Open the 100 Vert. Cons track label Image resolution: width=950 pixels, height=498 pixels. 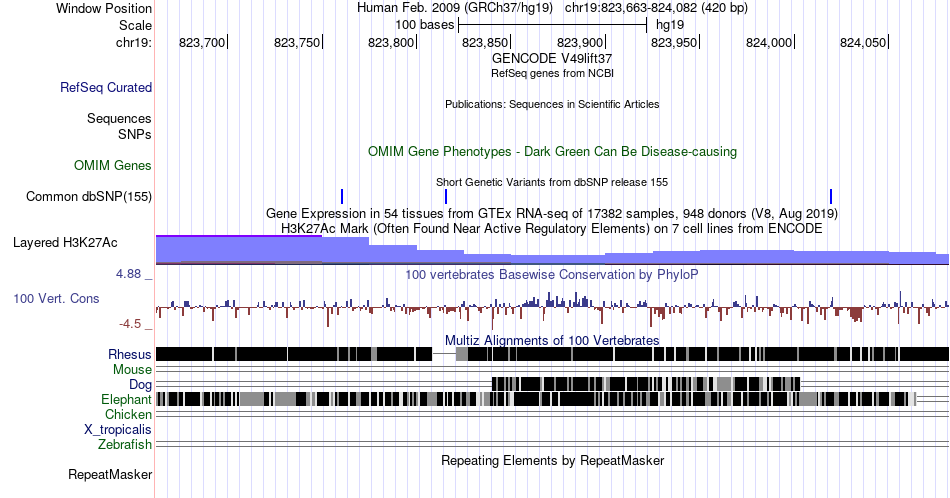coord(56,298)
